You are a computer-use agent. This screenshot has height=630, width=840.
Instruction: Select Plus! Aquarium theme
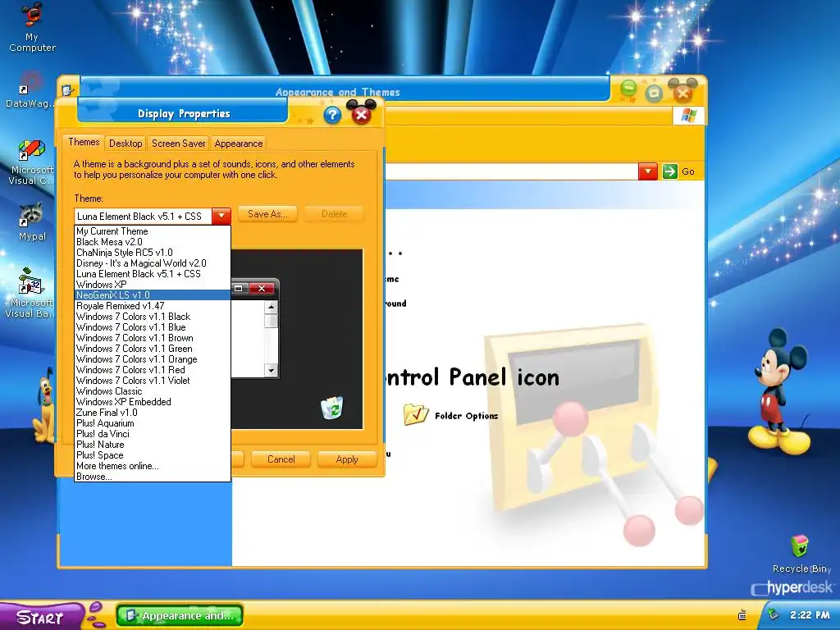tap(153, 423)
